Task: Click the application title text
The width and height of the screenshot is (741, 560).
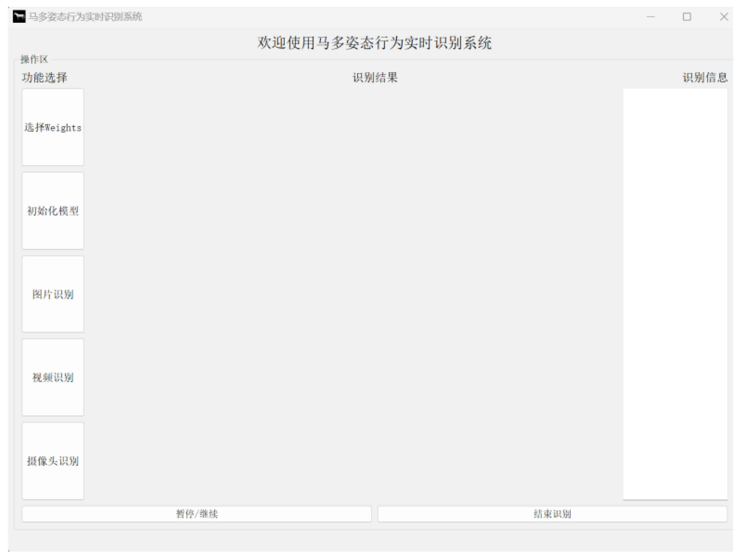Action: 86,16
